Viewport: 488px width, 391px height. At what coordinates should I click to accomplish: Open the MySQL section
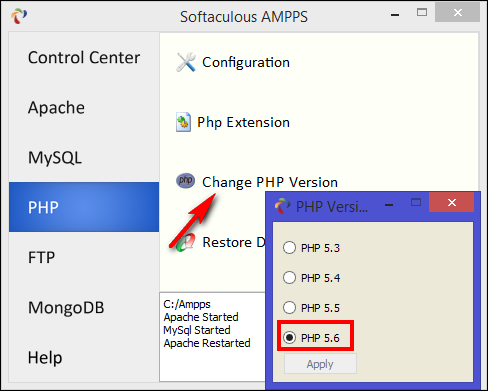tap(84, 157)
